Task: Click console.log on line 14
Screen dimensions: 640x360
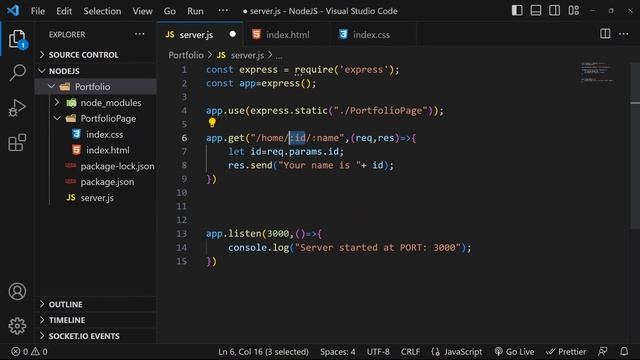Action: coord(258,247)
